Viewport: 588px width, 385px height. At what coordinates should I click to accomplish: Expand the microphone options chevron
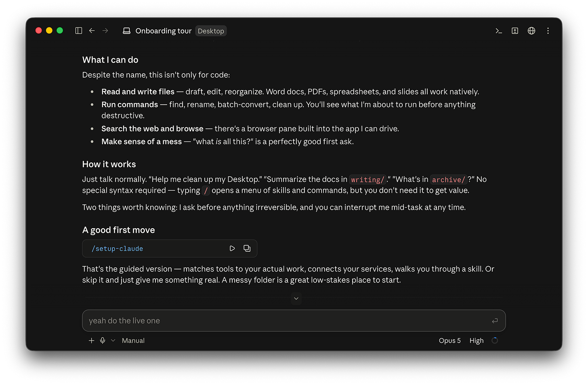pos(113,341)
